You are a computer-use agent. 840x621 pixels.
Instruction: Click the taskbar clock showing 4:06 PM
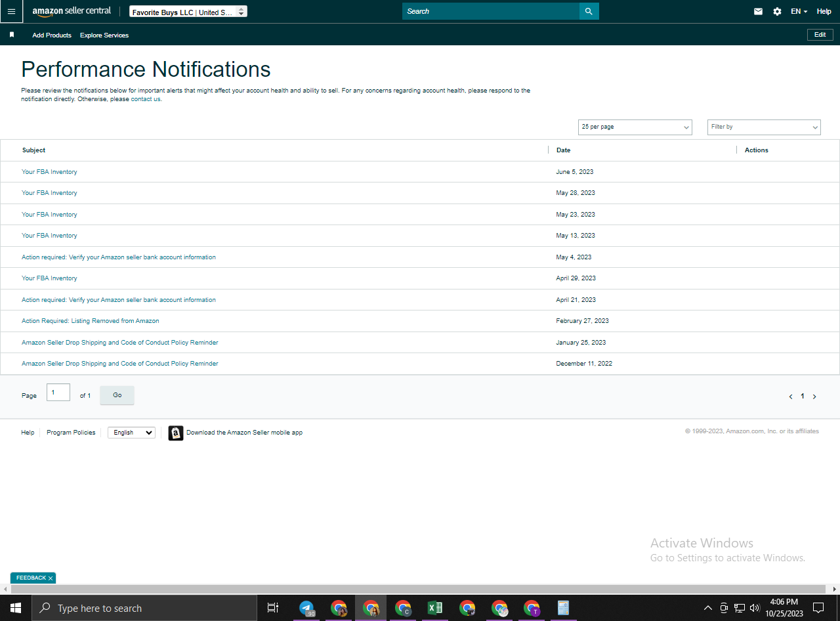[784, 608]
